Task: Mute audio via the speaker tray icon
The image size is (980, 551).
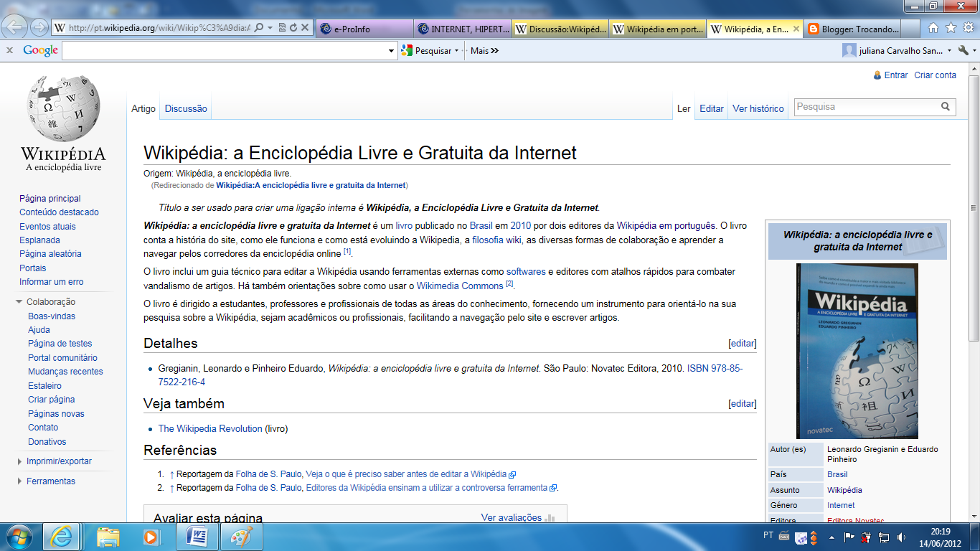Action: [x=903, y=536]
